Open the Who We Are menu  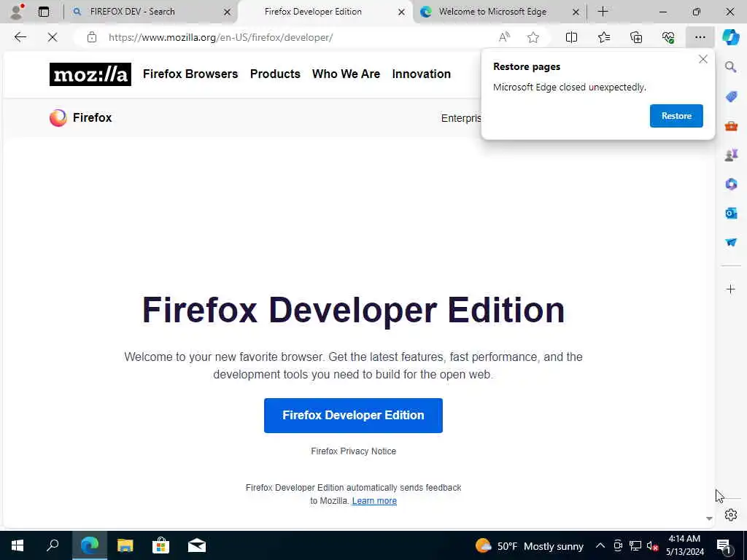(x=346, y=74)
